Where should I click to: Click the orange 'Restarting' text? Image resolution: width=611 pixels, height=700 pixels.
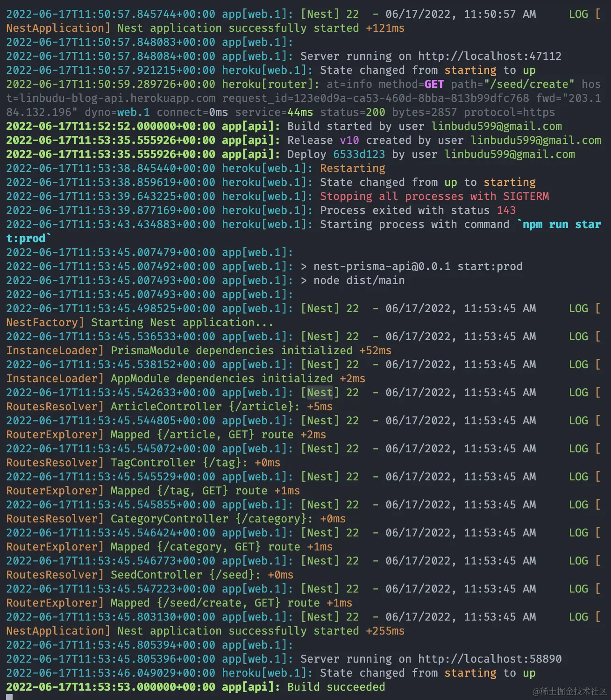(353, 168)
